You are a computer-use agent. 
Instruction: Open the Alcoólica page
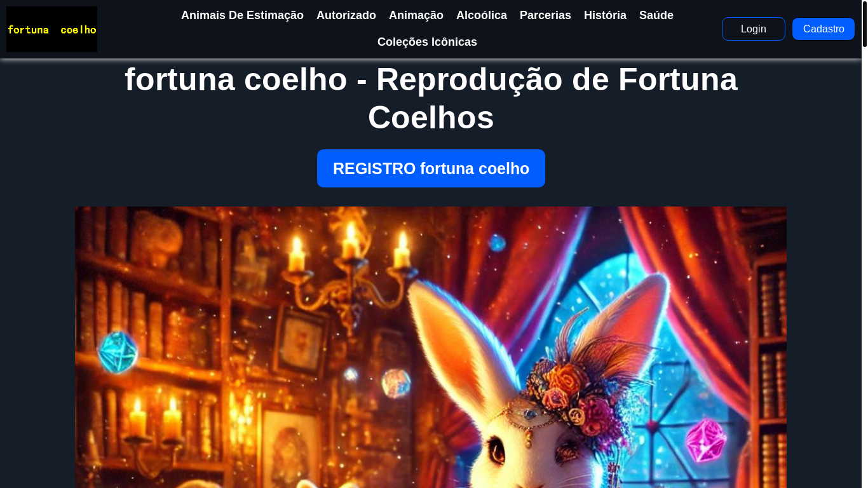482,15
